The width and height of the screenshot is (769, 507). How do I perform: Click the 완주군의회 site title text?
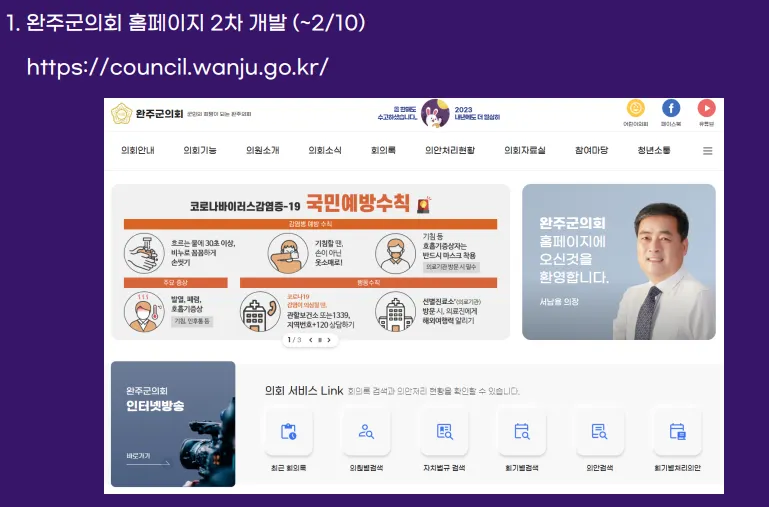159,114
